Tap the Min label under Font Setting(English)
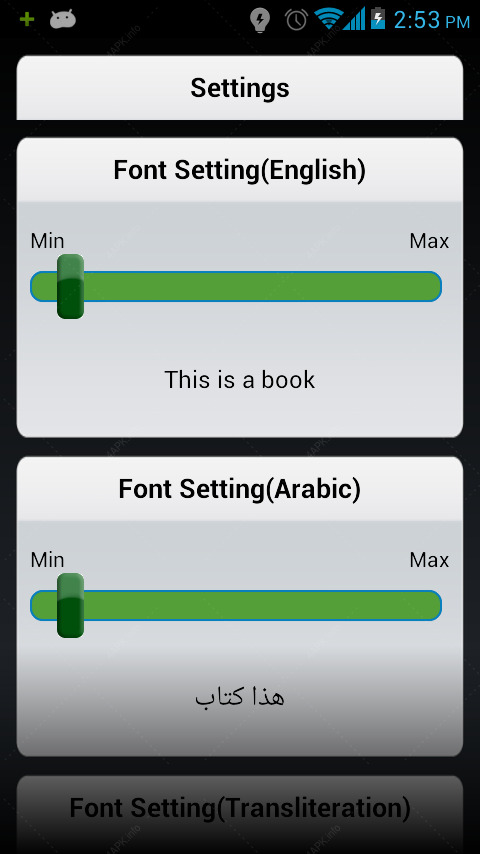This screenshot has width=480, height=854. [x=47, y=241]
